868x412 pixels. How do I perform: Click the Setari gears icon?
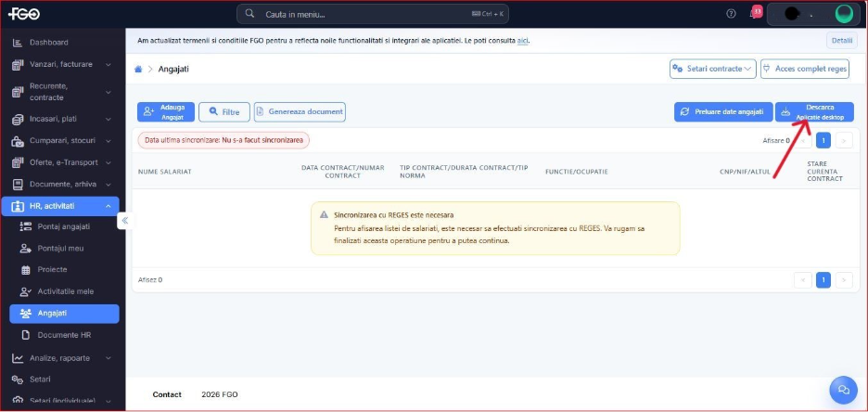18,380
